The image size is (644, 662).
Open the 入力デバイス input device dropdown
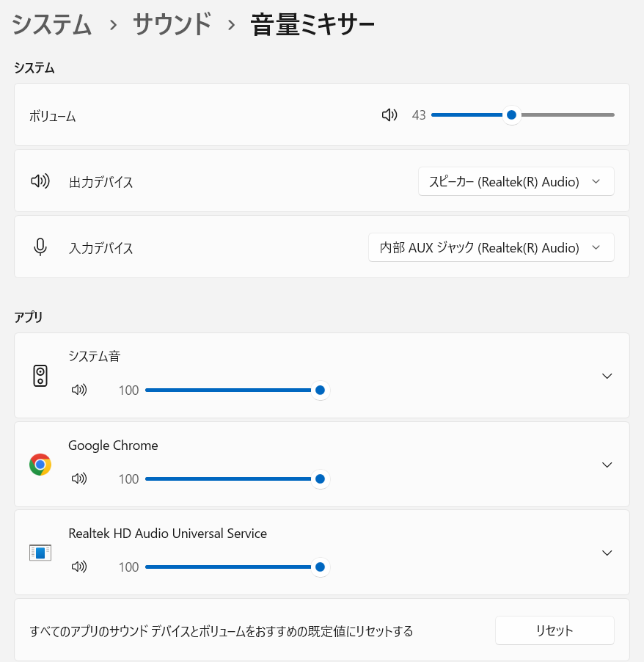click(491, 247)
